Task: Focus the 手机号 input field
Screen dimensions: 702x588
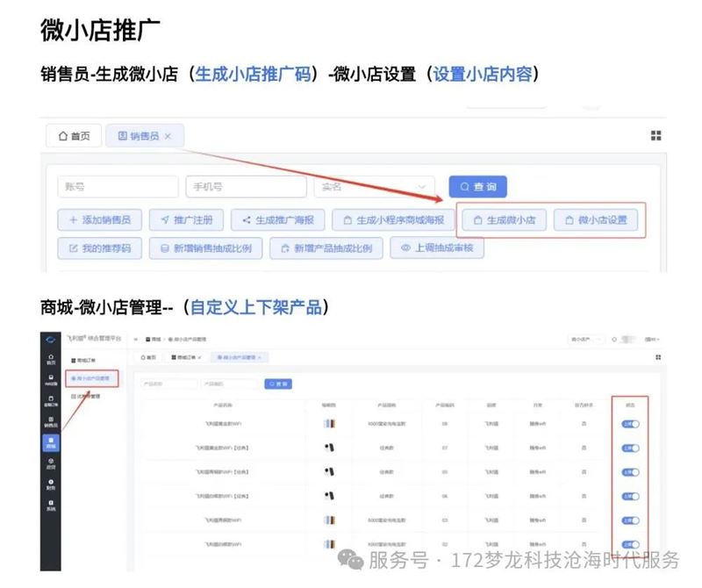Action: point(245,187)
